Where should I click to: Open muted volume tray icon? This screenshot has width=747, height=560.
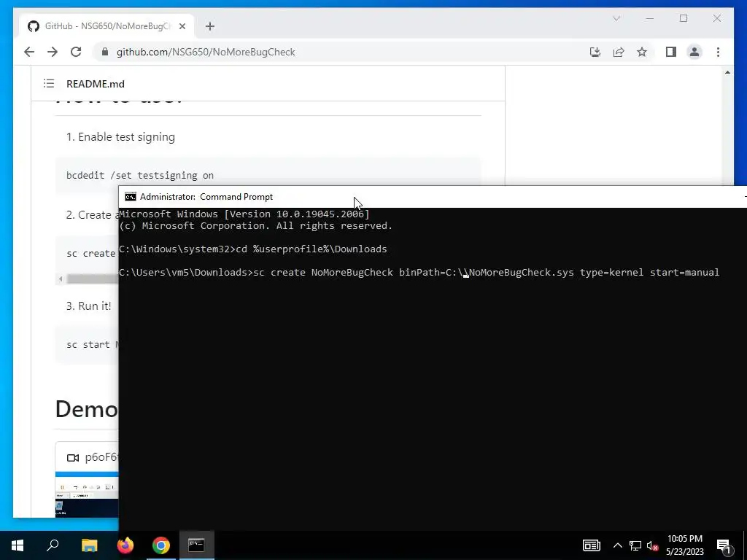point(652,545)
